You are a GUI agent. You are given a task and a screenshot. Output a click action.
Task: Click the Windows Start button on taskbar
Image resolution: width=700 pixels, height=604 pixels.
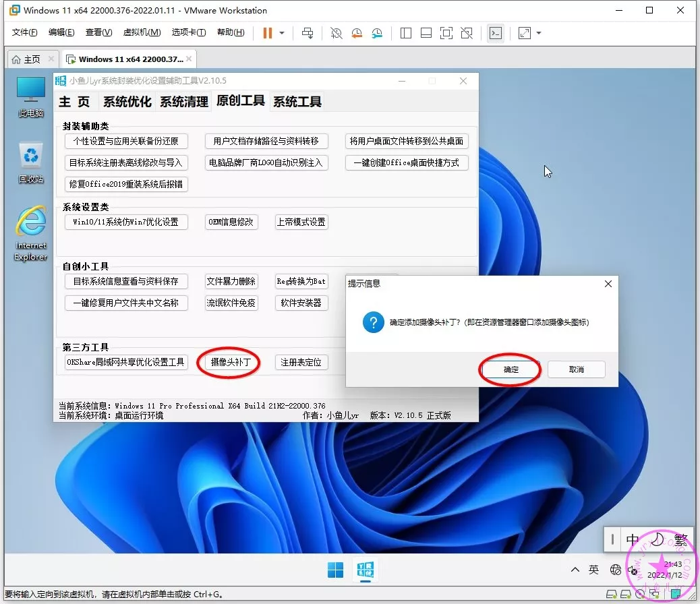335,570
